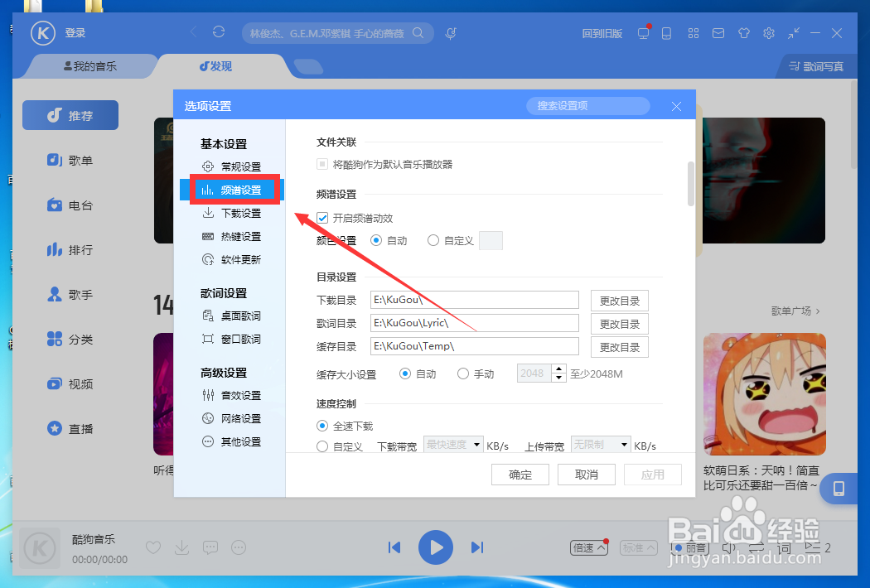Viewport: 870px width, 588px height.
Task: Click the song recognition microphone icon
Action: (450, 33)
